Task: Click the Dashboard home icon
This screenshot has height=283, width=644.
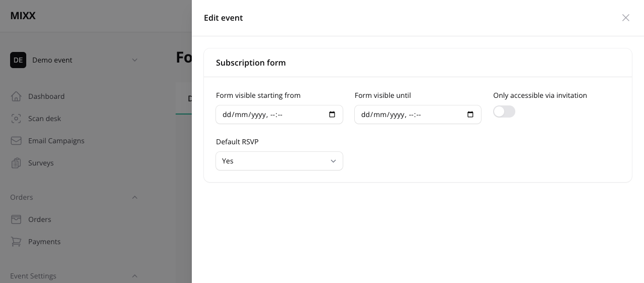Action: (x=16, y=96)
